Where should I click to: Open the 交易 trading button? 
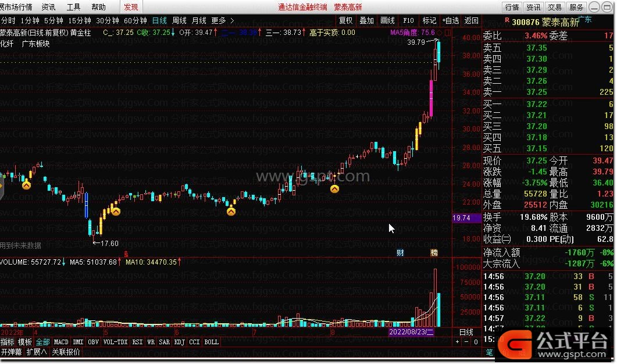(554, 7)
